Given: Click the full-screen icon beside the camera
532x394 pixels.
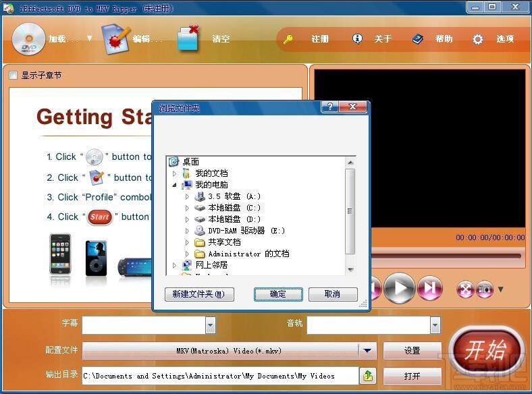Looking at the screenshot, I should (x=464, y=289).
